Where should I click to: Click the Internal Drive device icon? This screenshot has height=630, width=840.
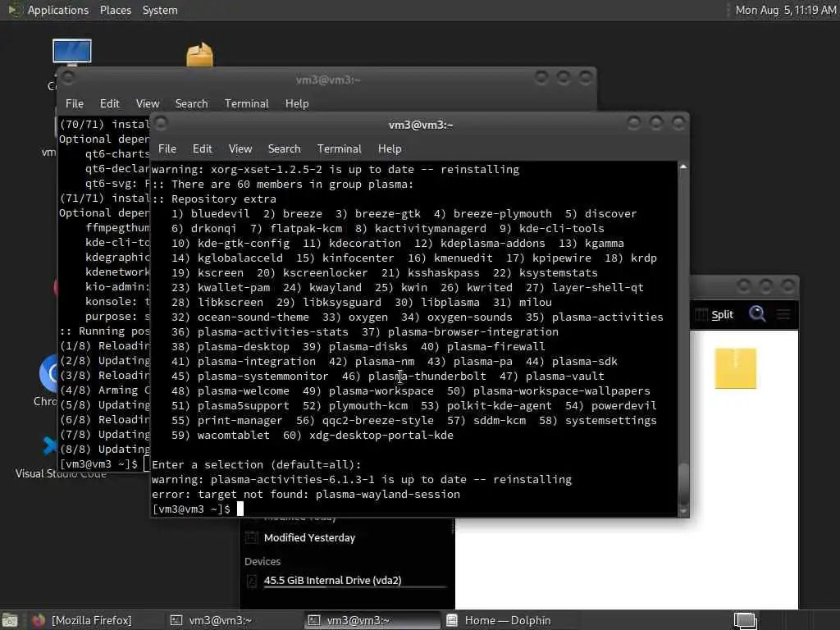[251, 581]
